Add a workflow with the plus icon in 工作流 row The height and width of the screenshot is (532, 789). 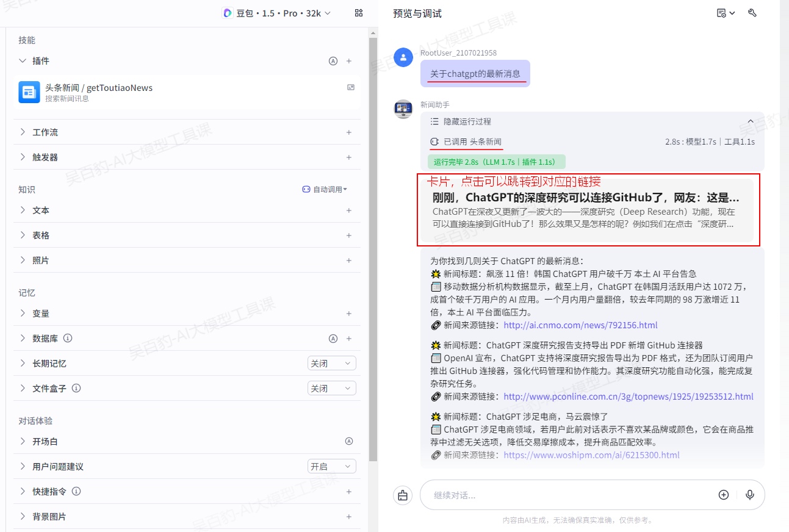pos(349,132)
